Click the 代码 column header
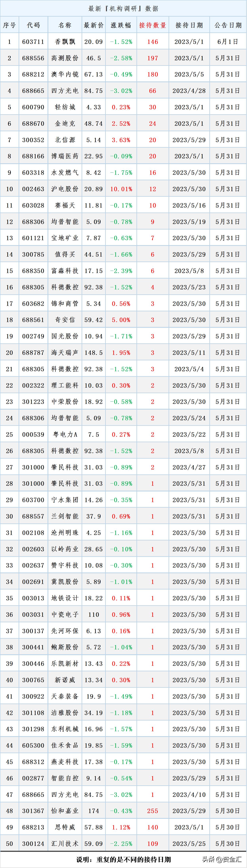The image size is (247, 868). click(33, 25)
